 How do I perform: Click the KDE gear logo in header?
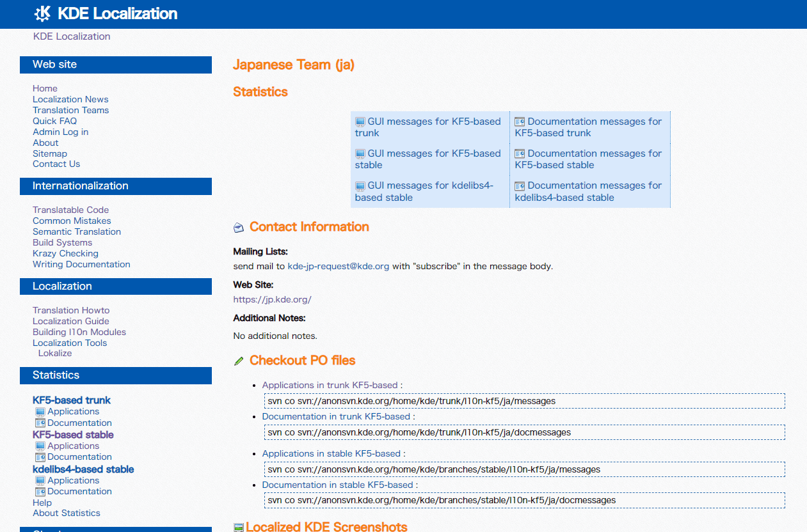42,13
